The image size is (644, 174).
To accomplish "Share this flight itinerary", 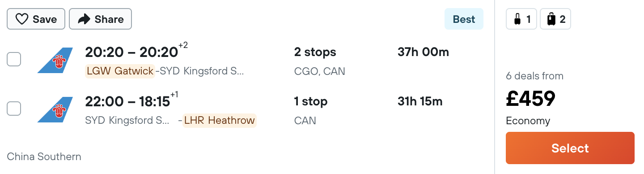I will pyautogui.click(x=100, y=19).
